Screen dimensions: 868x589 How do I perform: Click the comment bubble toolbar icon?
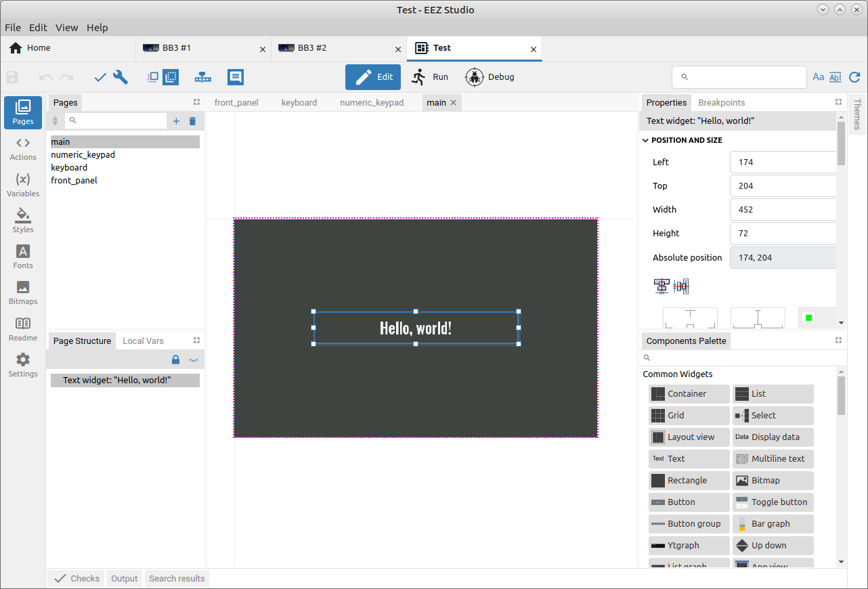click(235, 77)
